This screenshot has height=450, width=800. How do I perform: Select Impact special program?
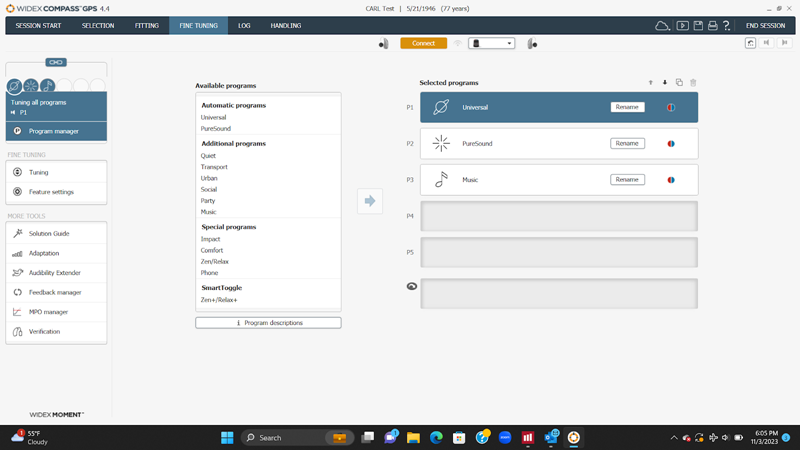pos(211,239)
